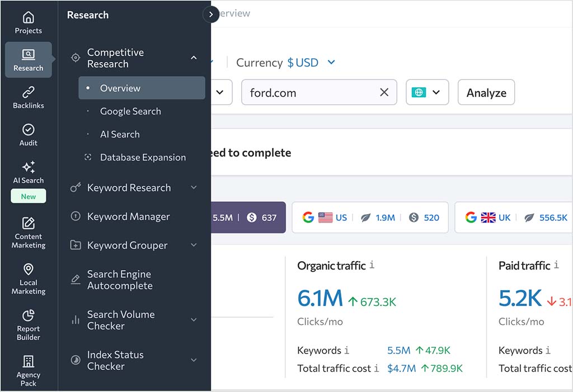The width and height of the screenshot is (573, 392).
Task: Select the Projects icon in the sidebar
Action: tap(28, 21)
